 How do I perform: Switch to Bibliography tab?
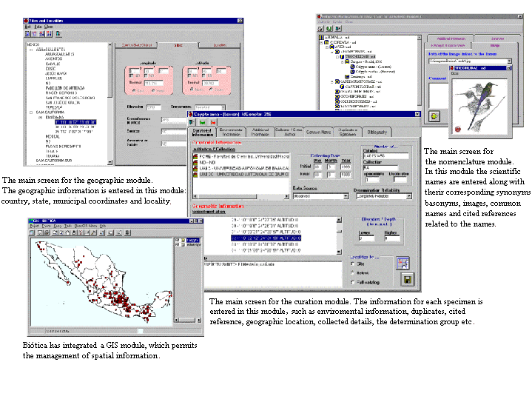377,133
